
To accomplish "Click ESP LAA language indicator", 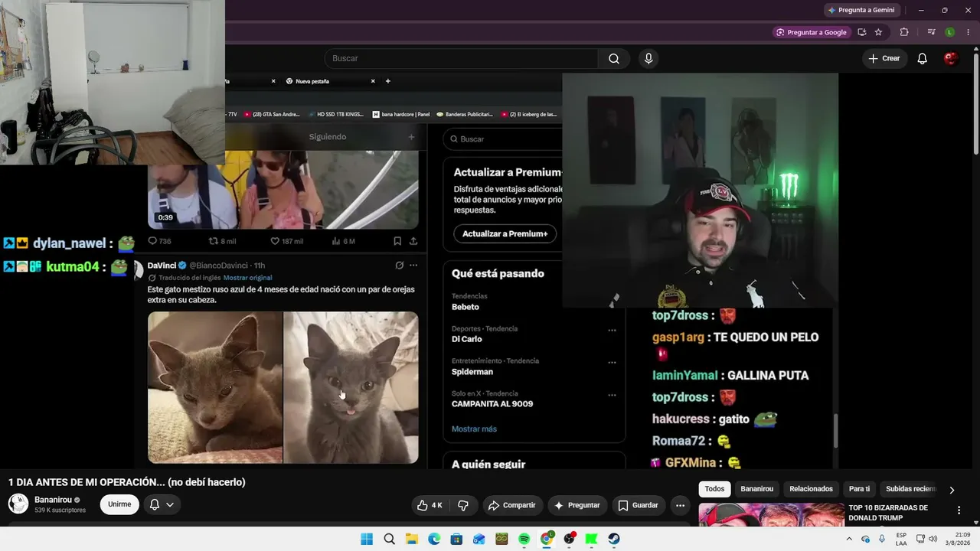I will coord(901,539).
